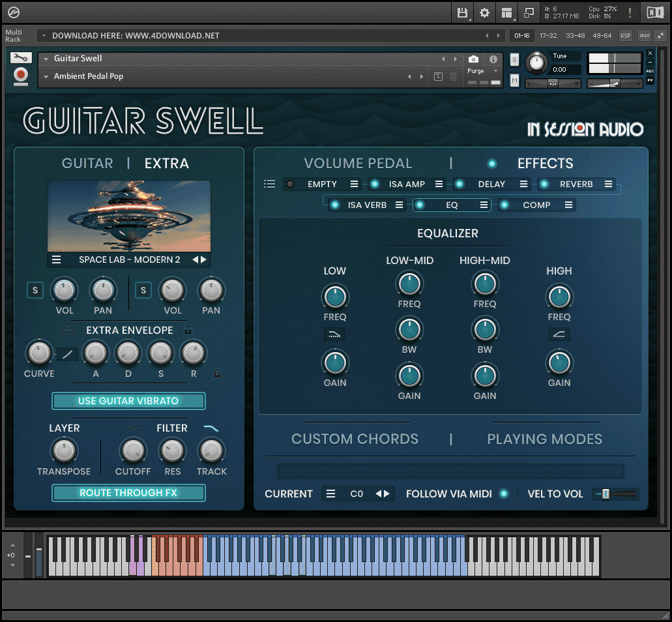Click the Tune knob
This screenshot has height=622, width=672.
coord(536,63)
